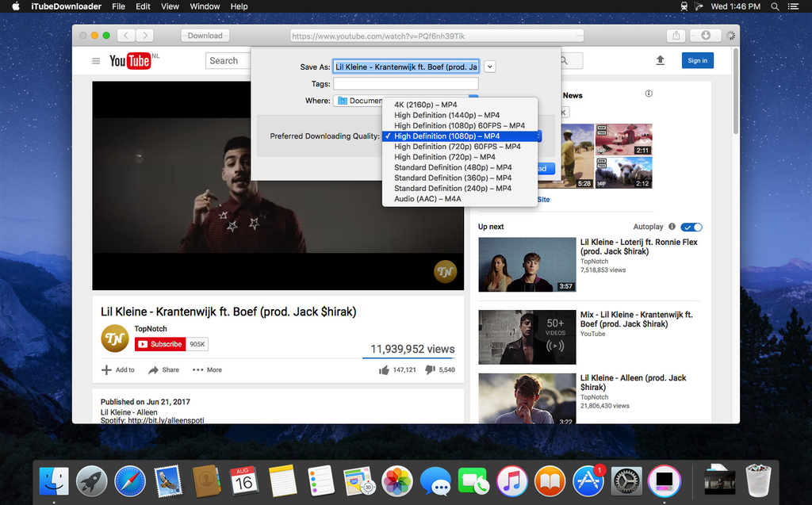Screen dimensions: 812x505
Task: Click the Sign in button
Action: 697,60
